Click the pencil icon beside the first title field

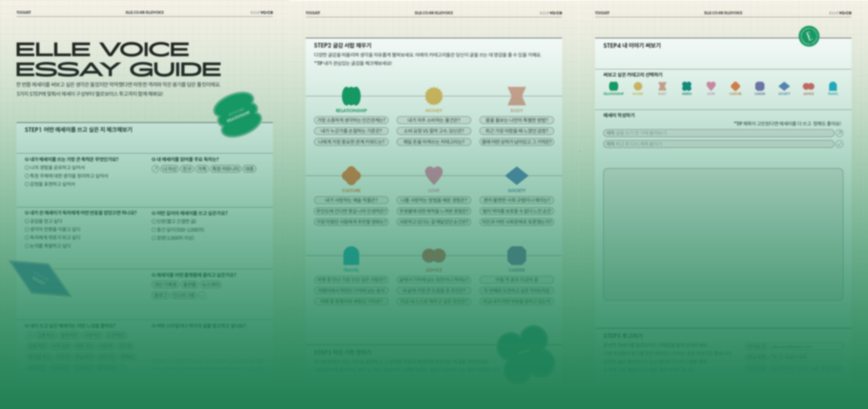click(839, 133)
